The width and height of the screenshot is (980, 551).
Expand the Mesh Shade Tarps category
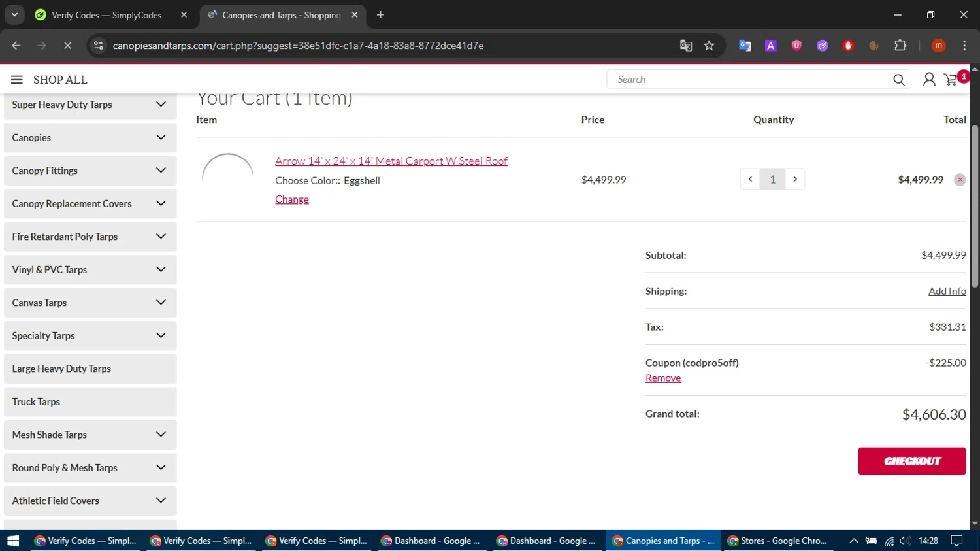pyautogui.click(x=161, y=435)
